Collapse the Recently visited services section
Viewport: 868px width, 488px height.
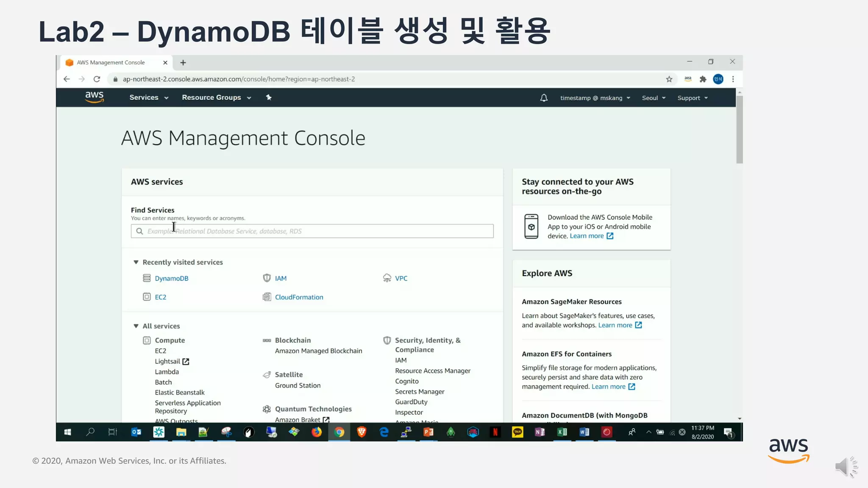point(136,262)
